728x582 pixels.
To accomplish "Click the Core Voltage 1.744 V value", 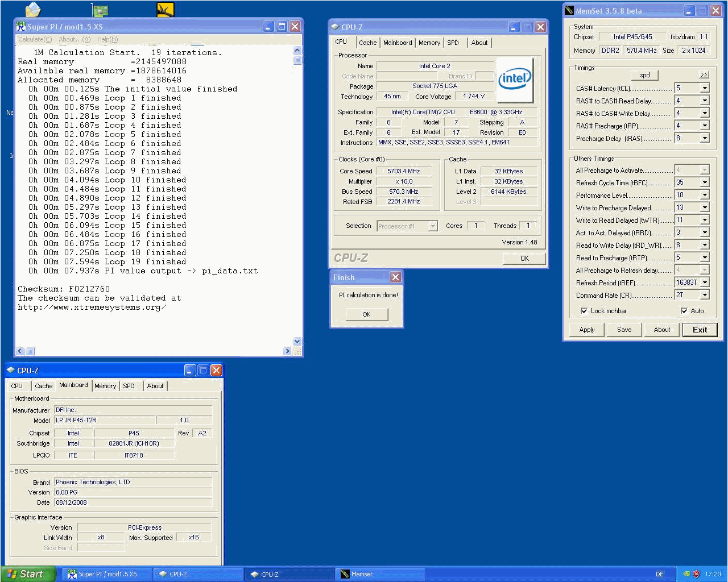I will [474, 97].
